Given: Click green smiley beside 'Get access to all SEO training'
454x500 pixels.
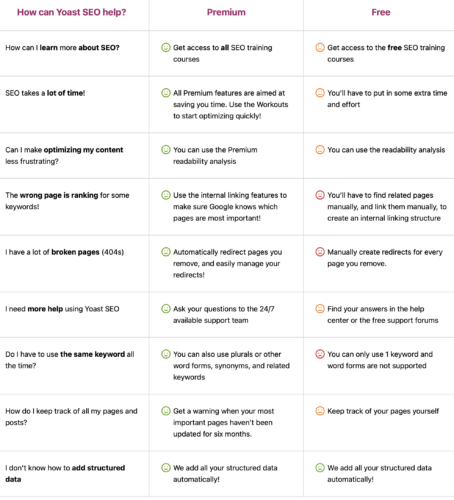Looking at the screenshot, I should (166, 47).
